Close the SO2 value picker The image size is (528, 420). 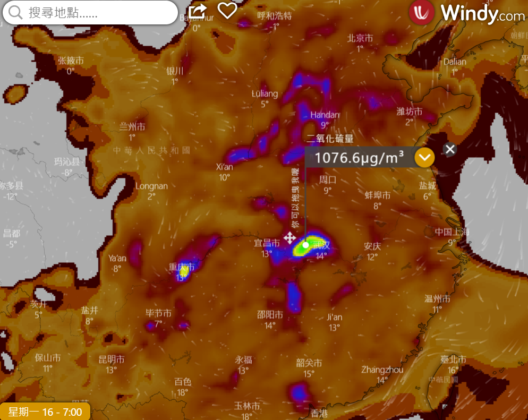pyautogui.click(x=450, y=149)
